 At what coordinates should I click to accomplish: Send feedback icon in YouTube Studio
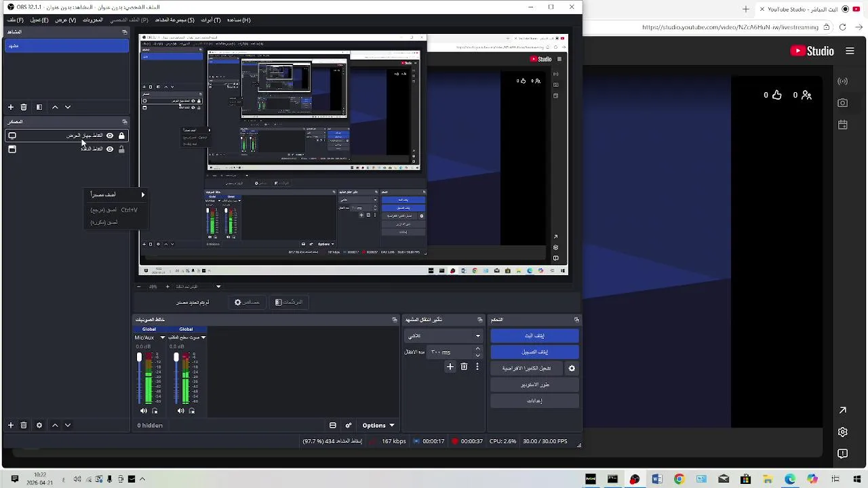[x=842, y=453]
